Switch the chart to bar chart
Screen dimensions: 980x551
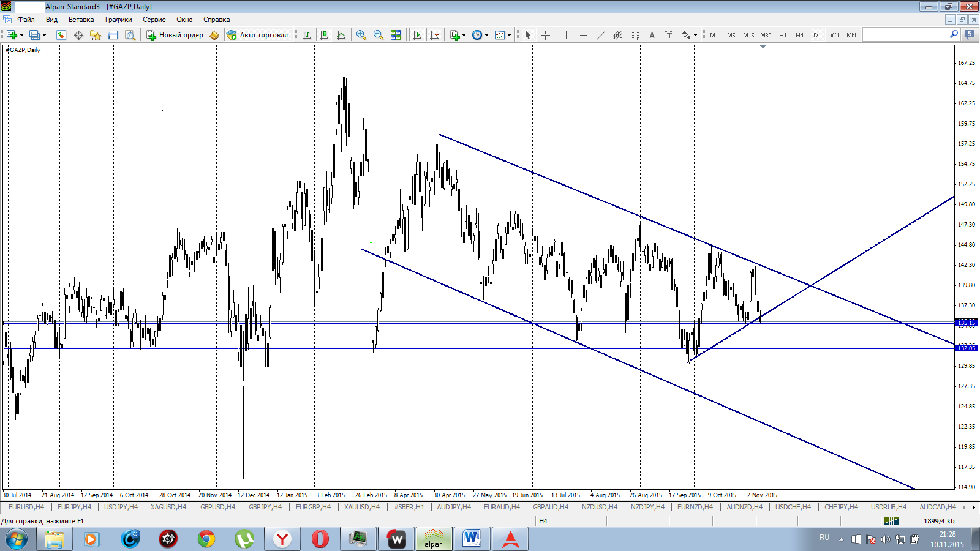point(307,35)
